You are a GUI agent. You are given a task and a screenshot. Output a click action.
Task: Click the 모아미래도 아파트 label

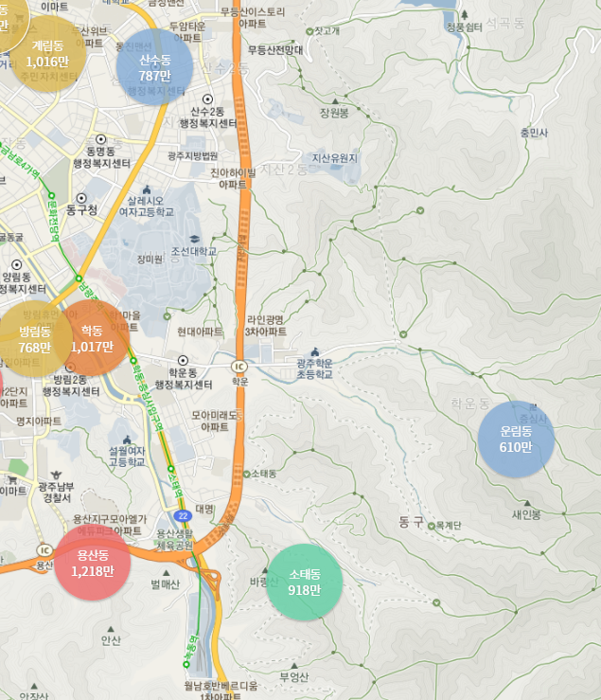coord(215,421)
